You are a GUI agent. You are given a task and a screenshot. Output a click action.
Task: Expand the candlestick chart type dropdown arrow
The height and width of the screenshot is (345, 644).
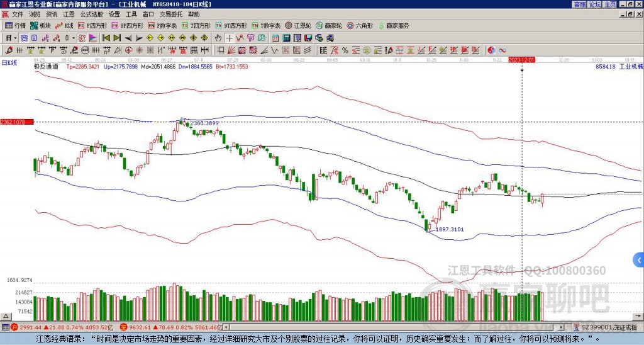[x=74, y=38]
